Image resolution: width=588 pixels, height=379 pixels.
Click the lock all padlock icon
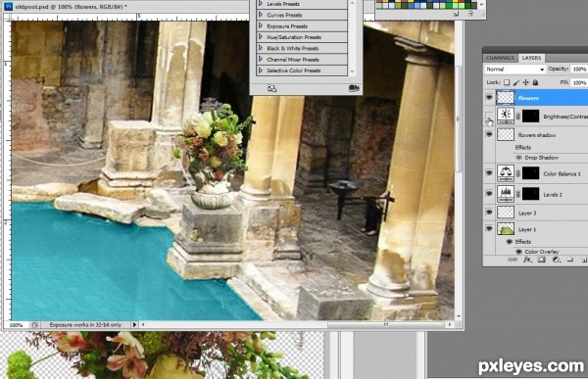point(535,82)
